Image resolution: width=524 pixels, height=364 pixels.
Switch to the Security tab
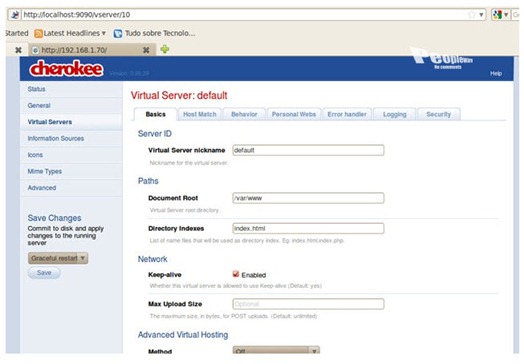(x=438, y=114)
